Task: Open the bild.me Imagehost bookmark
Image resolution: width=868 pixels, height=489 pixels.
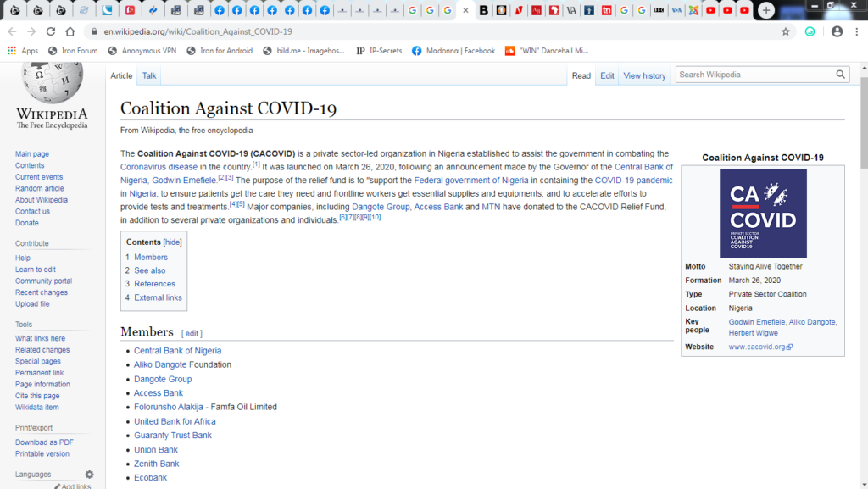Action: pos(303,50)
